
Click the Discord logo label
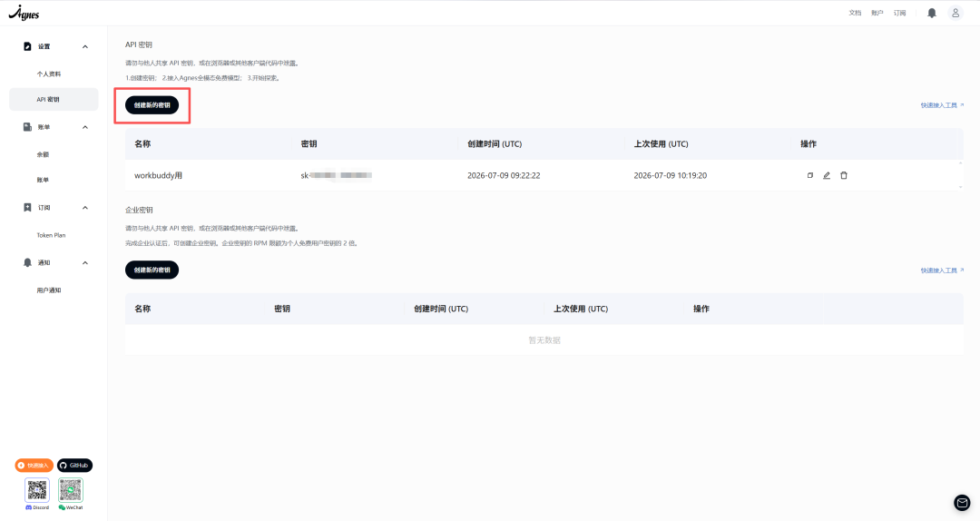37,507
